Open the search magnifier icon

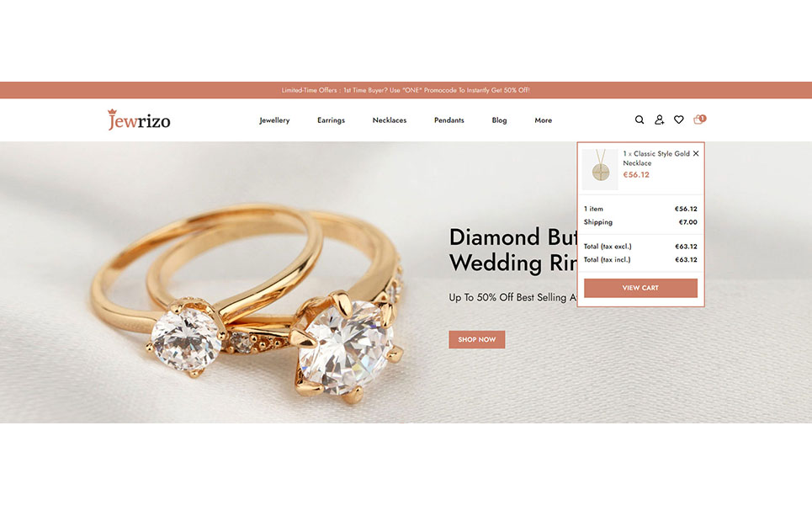tap(640, 120)
